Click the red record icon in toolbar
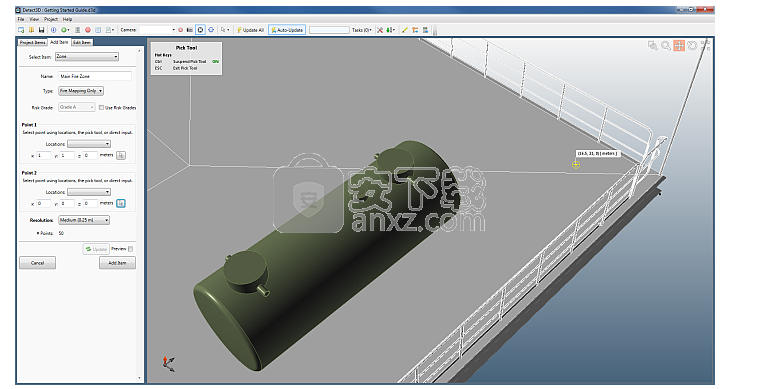The width and height of the screenshot is (763, 389). 88,30
